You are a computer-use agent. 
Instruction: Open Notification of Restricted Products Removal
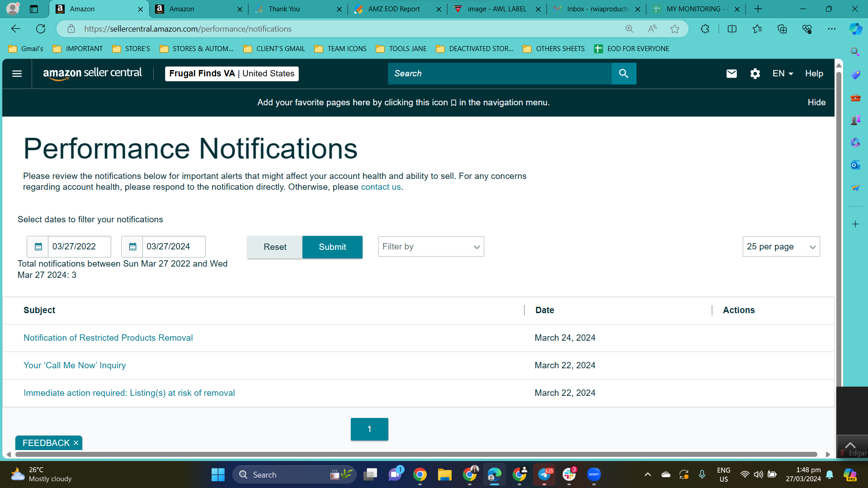tap(108, 338)
